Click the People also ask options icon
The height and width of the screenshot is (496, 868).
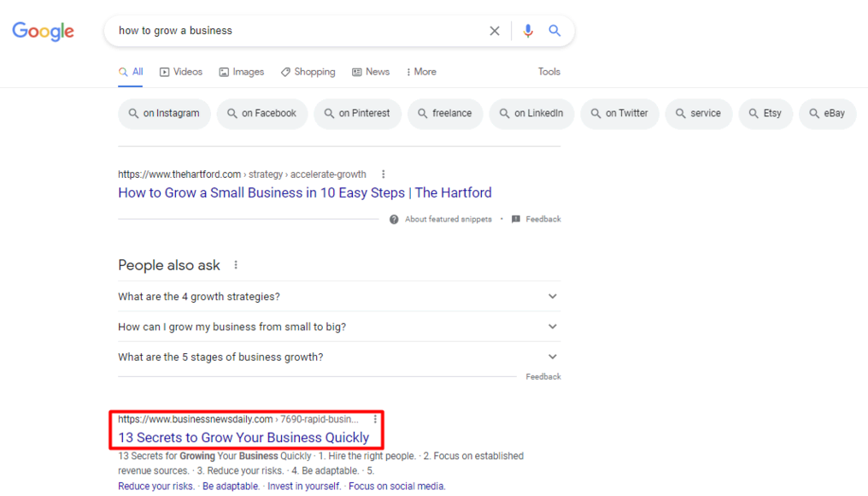[x=235, y=265]
